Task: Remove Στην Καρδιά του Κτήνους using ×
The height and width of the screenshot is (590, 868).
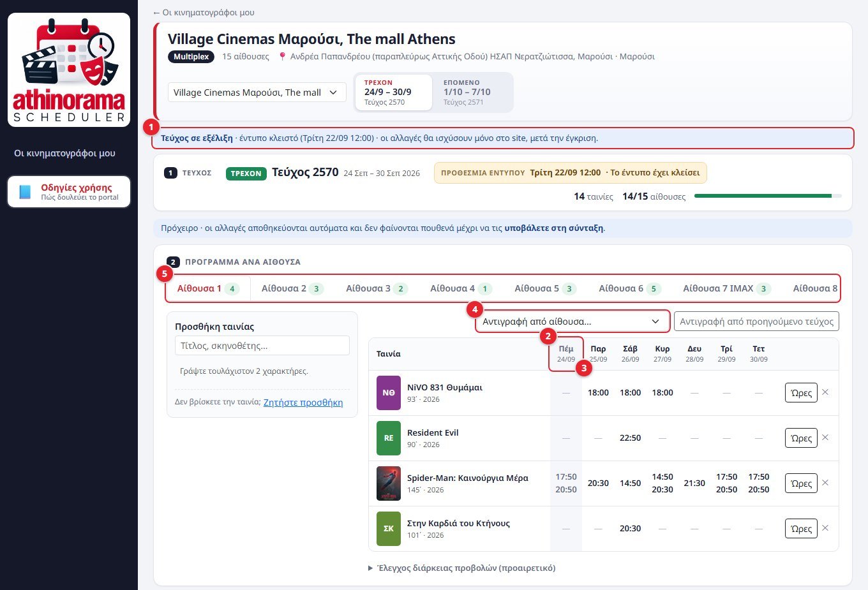Action: [x=825, y=528]
